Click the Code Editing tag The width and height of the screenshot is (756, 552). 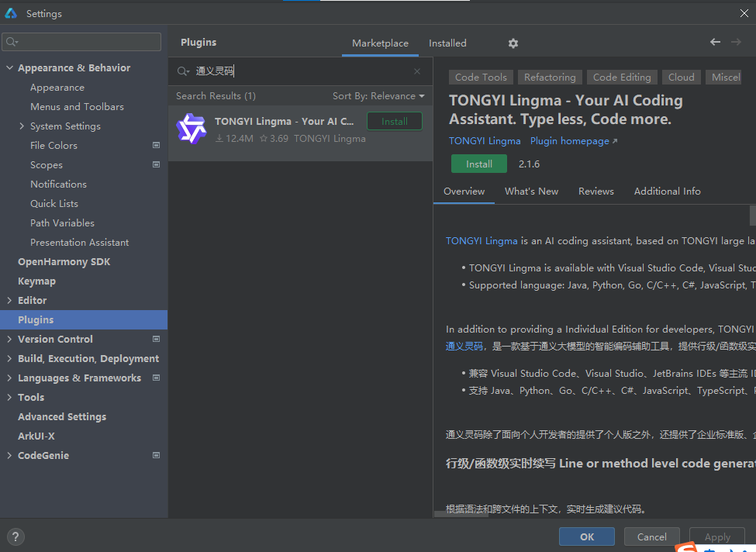point(622,77)
